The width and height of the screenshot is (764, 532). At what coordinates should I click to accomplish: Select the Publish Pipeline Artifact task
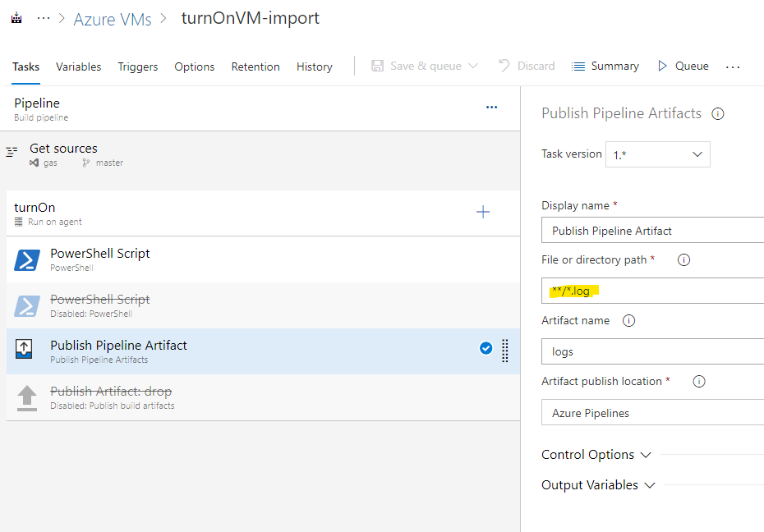pos(263,351)
